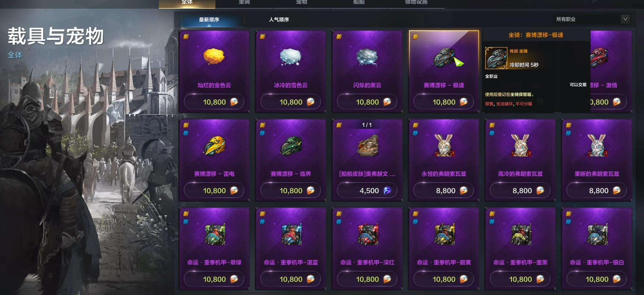Select the dark thunder cloud mount icon
644x295 pixels.
367,57
